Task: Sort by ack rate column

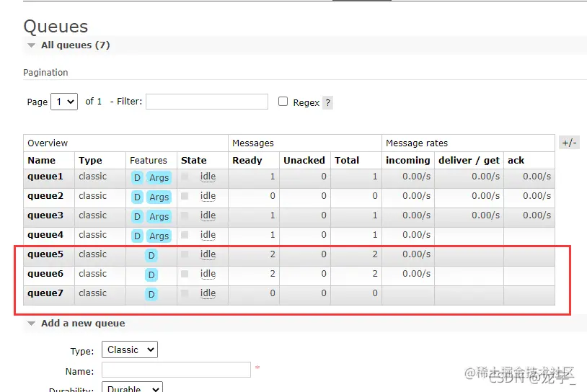Action: [x=516, y=160]
